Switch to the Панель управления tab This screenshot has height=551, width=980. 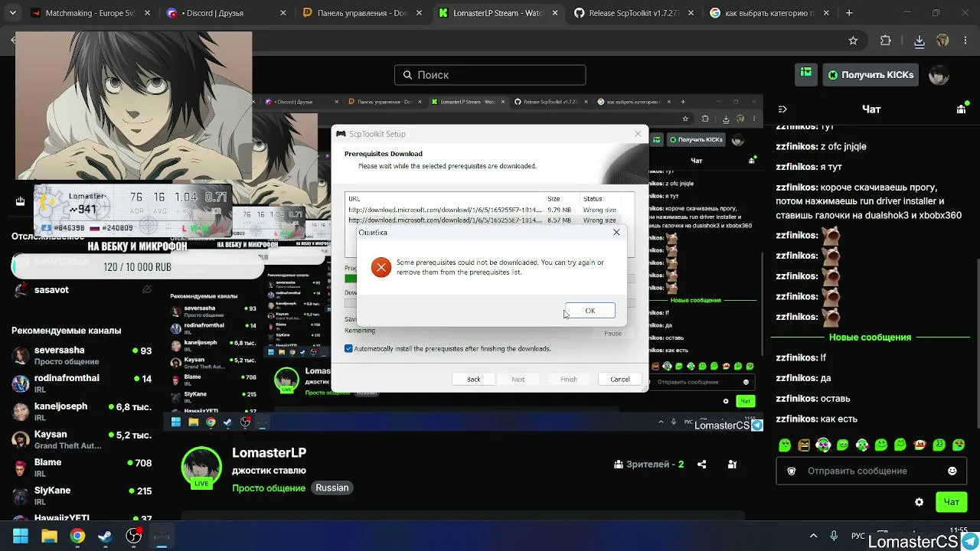tap(361, 13)
